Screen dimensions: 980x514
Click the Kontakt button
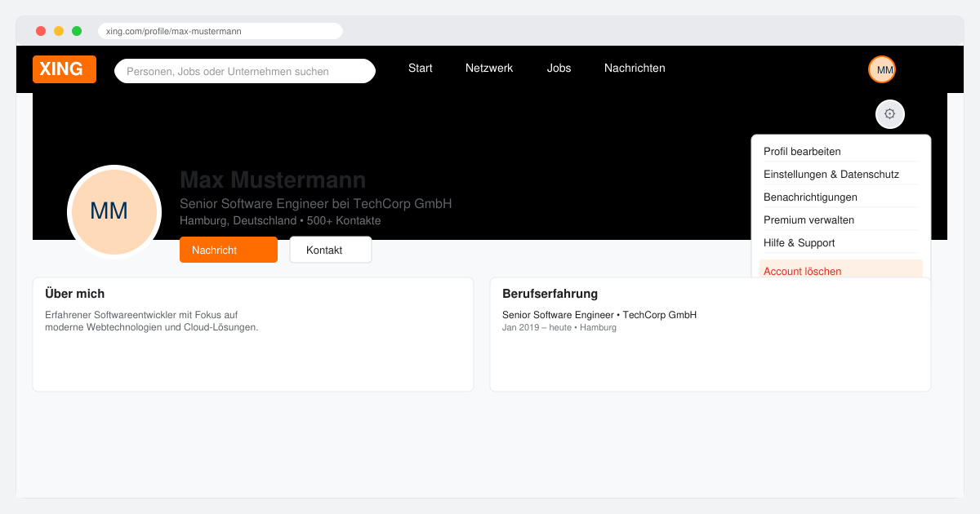(x=331, y=250)
